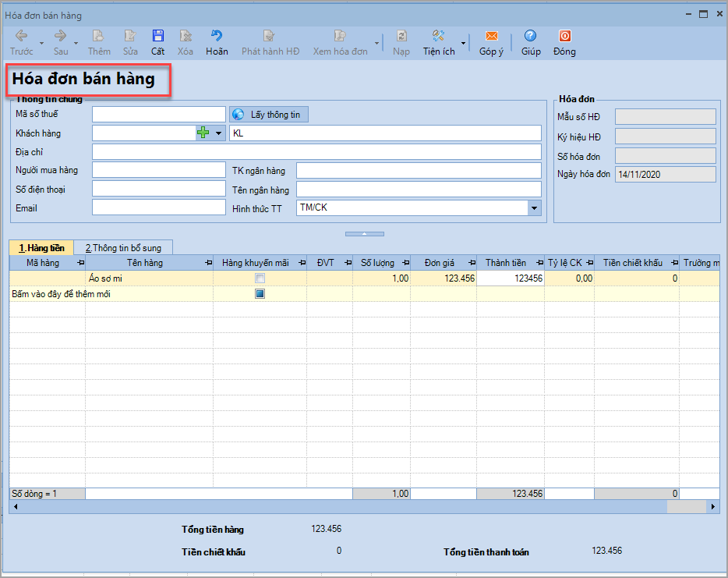Open the Tiện ích utilities icon
Viewport: 728px width, 578px height.
[438, 36]
